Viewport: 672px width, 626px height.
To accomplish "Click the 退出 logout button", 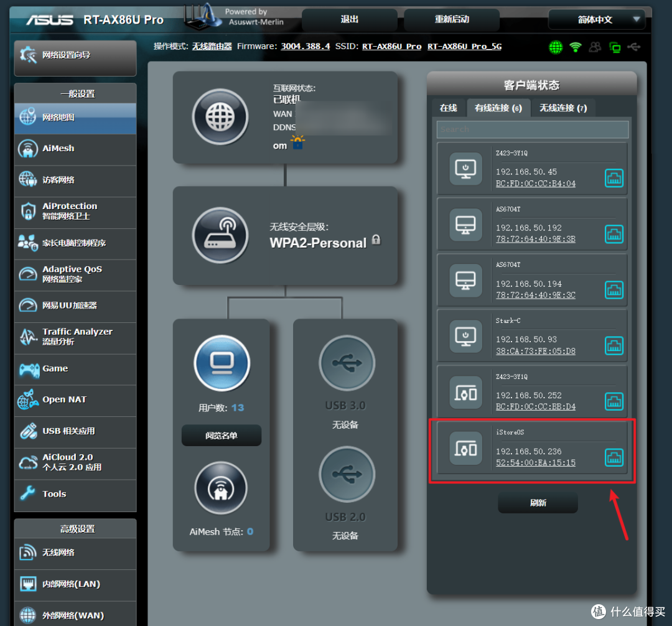I will 349,20.
